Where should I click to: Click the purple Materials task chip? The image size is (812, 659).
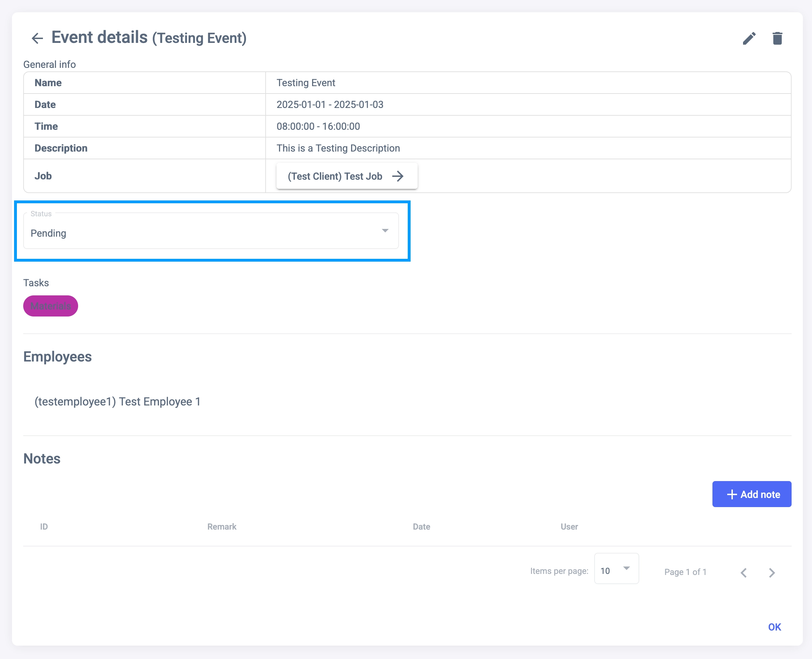(x=51, y=306)
